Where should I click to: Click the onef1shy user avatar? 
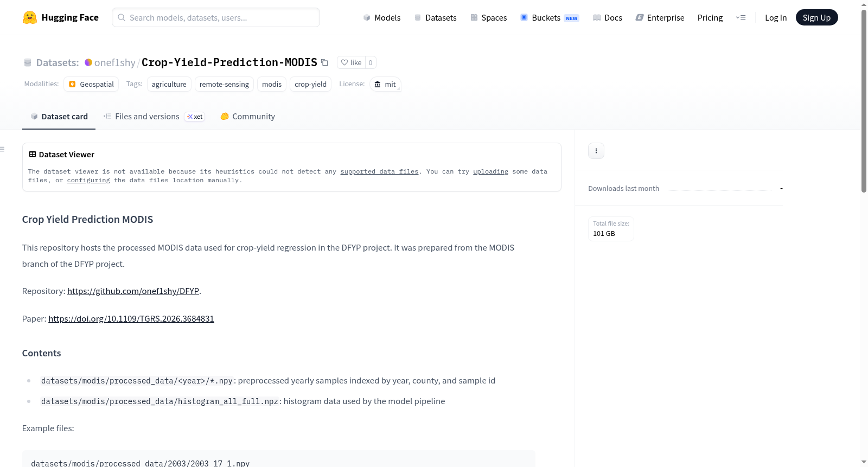[88, 62]
